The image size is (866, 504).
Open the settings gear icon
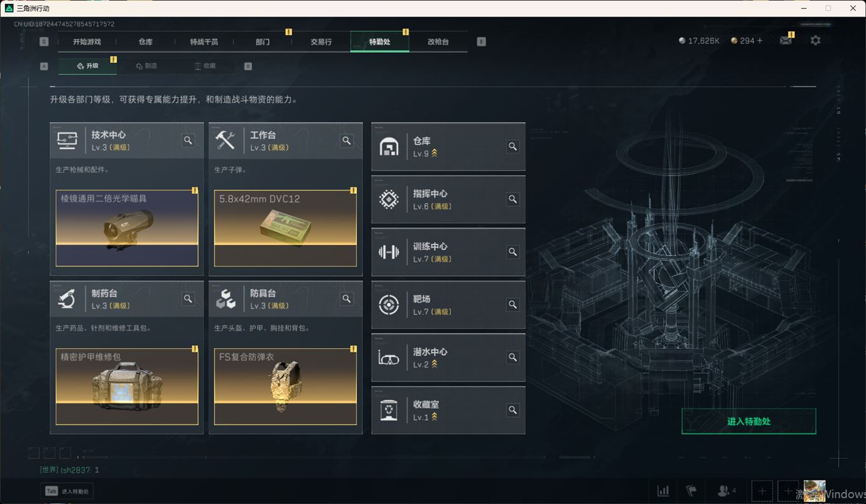815,40
